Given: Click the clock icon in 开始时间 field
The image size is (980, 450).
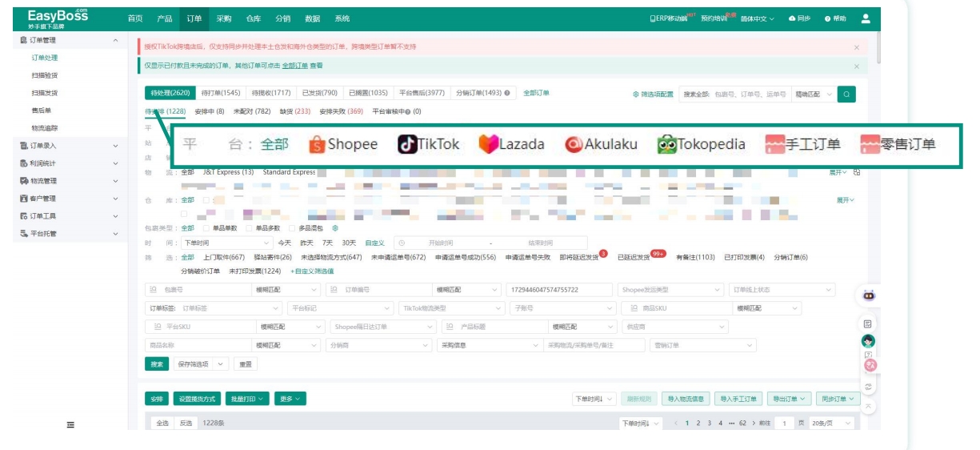Looking at the screenshot, I should [x=401, y=243].
